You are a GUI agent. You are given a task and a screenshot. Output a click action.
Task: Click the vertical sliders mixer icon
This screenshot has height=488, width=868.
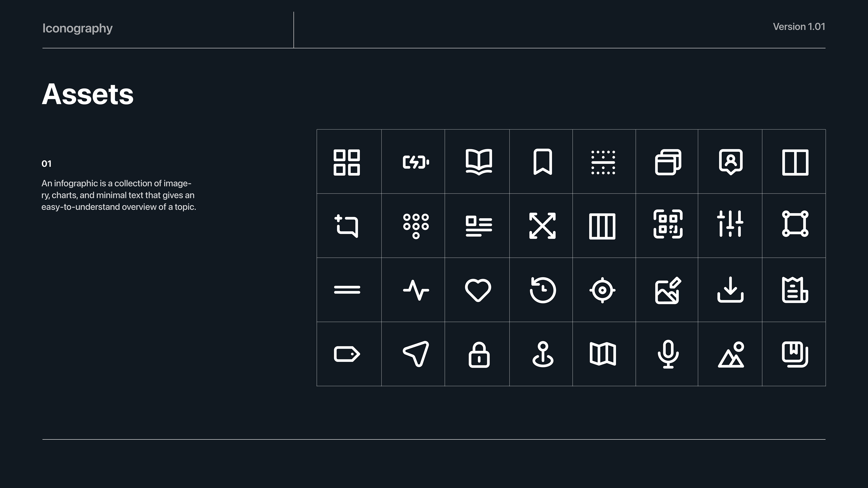730,224
